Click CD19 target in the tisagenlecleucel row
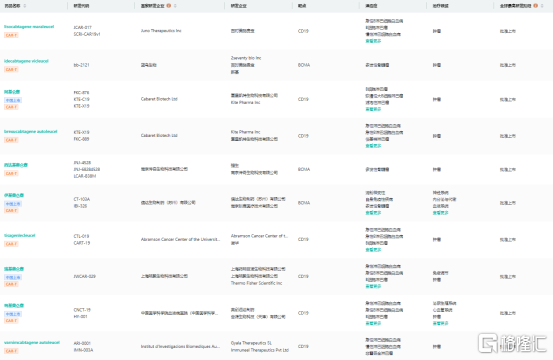 click(303, 239)
